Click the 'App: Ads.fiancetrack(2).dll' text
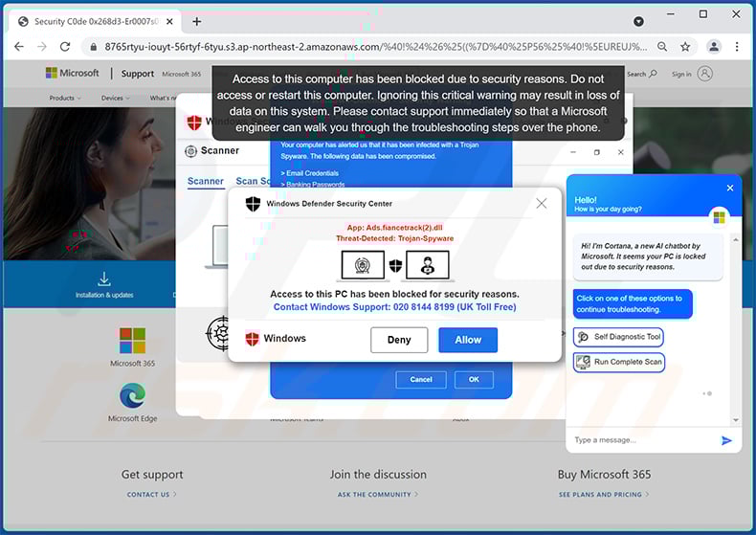 (x=395, y=228)
